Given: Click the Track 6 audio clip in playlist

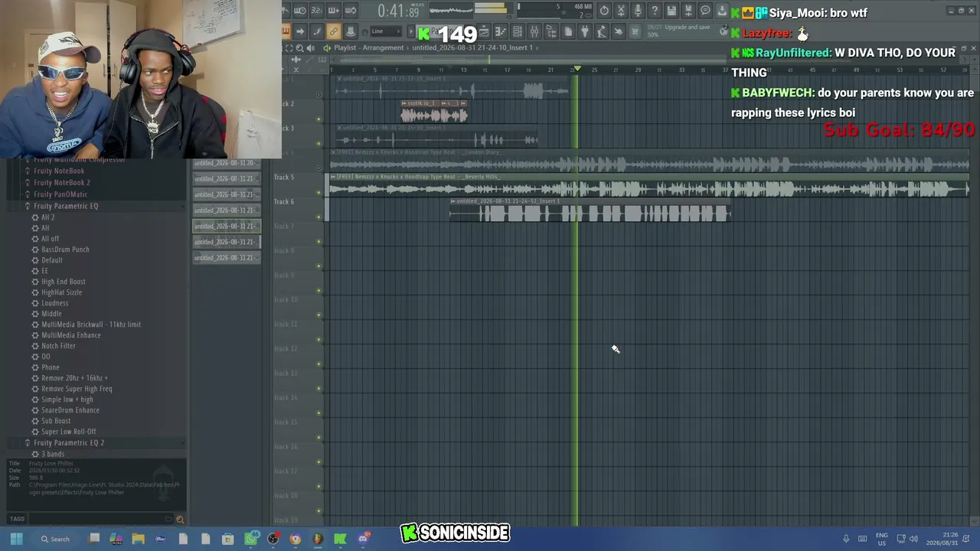Looking at the screenshot, I should pyautogui.click(x=590, y=211).
